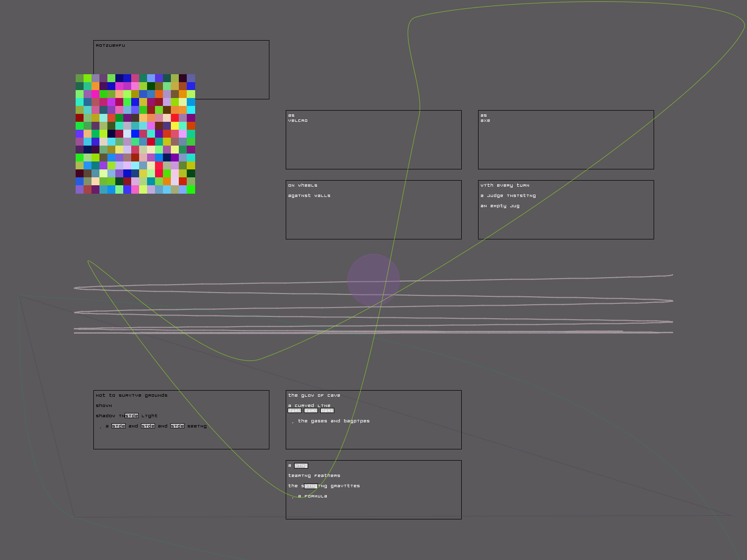Click the 'tearing feathers' line

pos(314,476)
